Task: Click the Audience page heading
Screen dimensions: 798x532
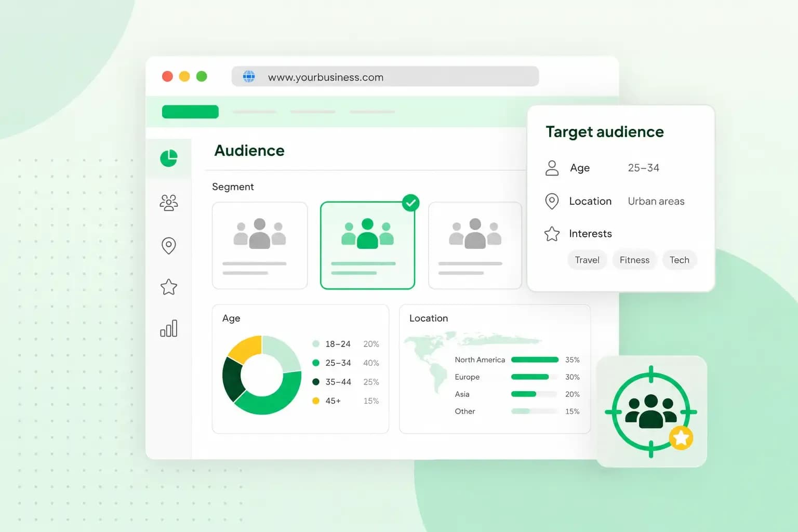Action: [x=249, y=151]
